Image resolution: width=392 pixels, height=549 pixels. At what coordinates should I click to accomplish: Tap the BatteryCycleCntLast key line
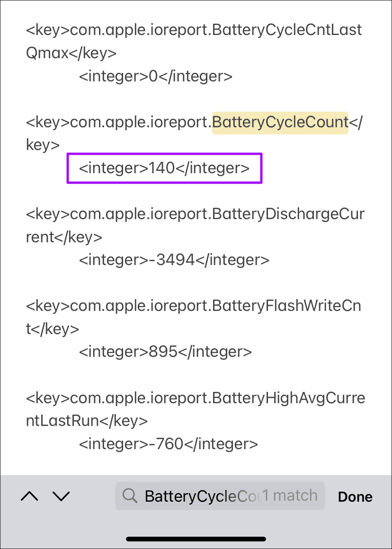(x=194, y=30)
